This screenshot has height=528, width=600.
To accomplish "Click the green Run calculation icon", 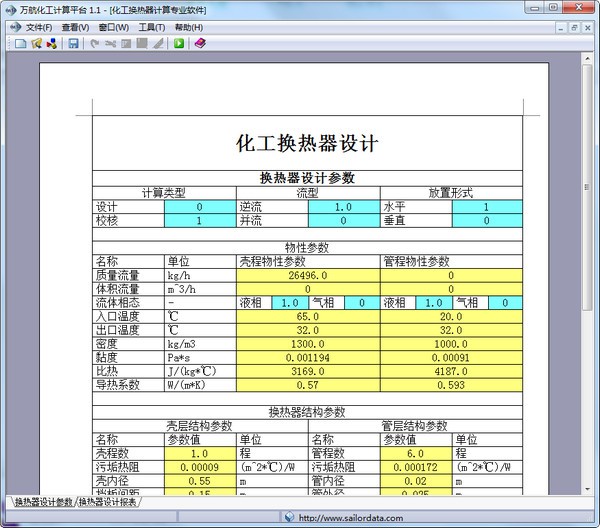I will point(178,44).
